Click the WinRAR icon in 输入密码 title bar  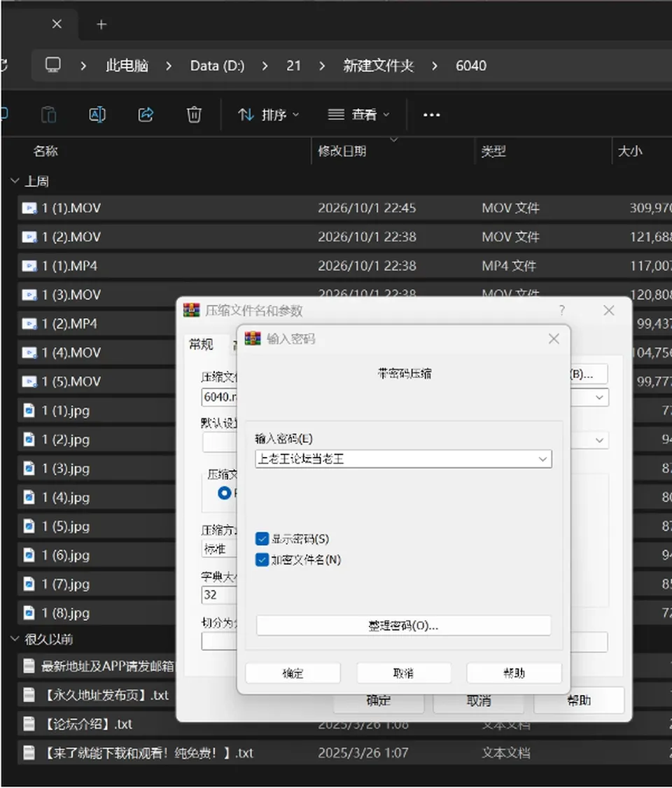[252, 339]
